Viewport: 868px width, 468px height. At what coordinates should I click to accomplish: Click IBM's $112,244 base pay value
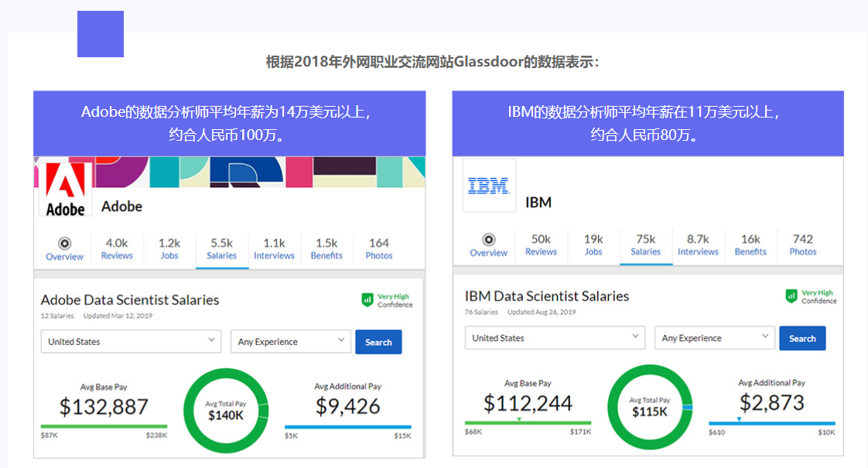click(528, 403)
